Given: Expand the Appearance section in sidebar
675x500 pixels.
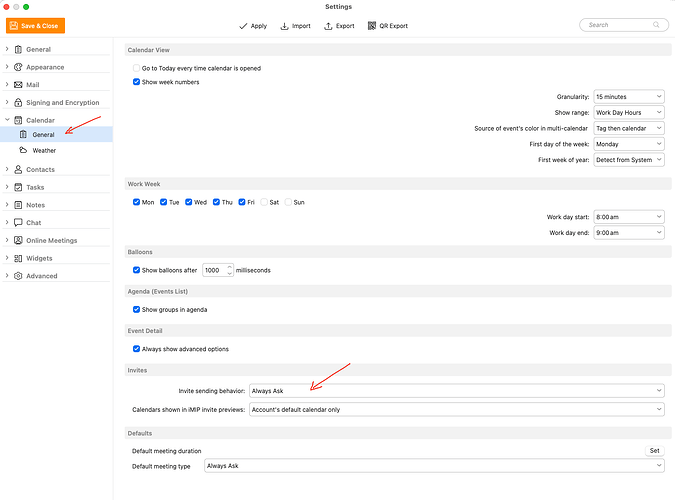Looking at the screenshot, I should tap(8, 67).
